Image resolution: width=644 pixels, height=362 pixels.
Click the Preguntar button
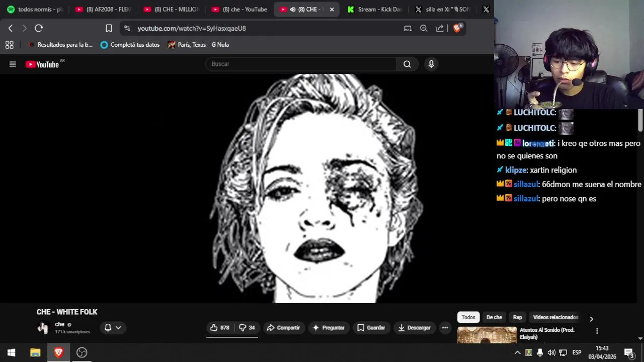click(x=329, y=328)
